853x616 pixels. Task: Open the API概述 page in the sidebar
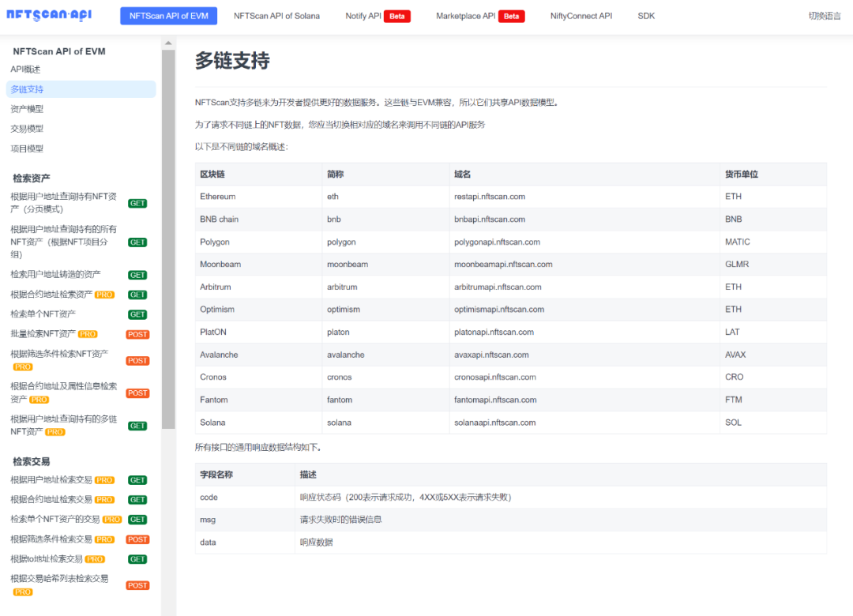(x=28, y=69)
